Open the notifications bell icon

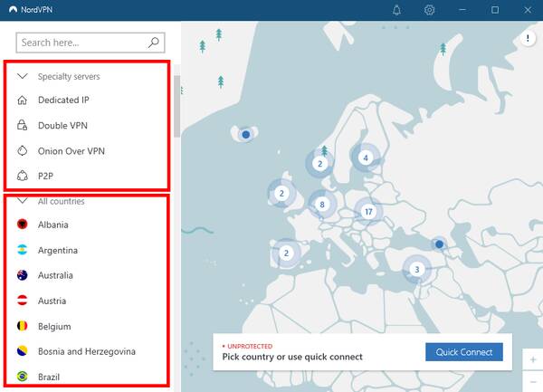pos(396,10)
